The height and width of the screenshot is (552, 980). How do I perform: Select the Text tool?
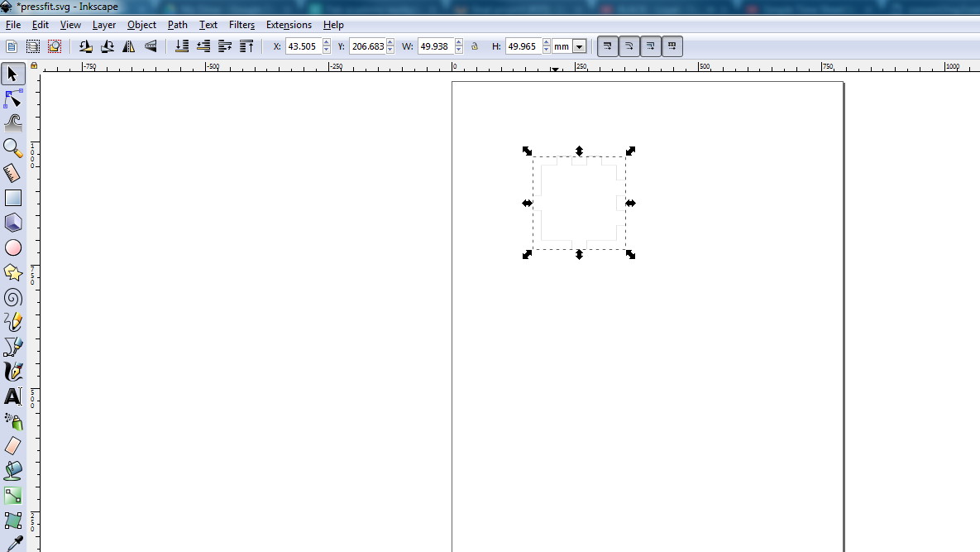12,396
